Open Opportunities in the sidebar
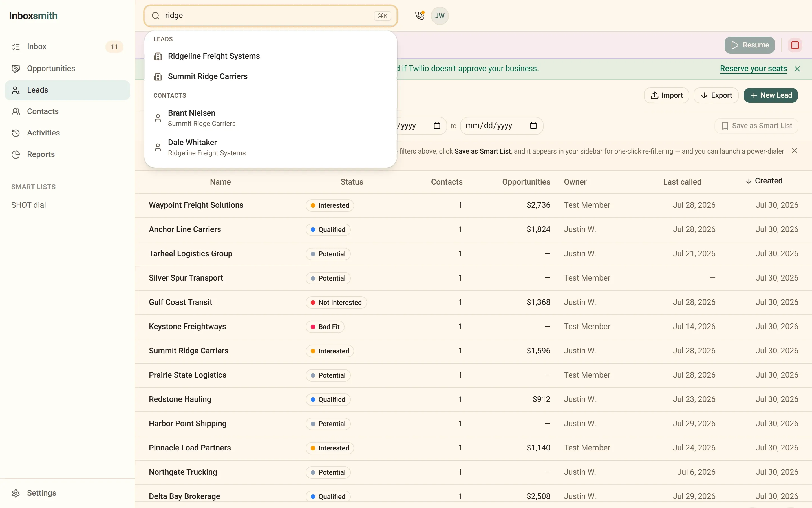This screenshot has height=508, width=812. click(x=67, y=69)
